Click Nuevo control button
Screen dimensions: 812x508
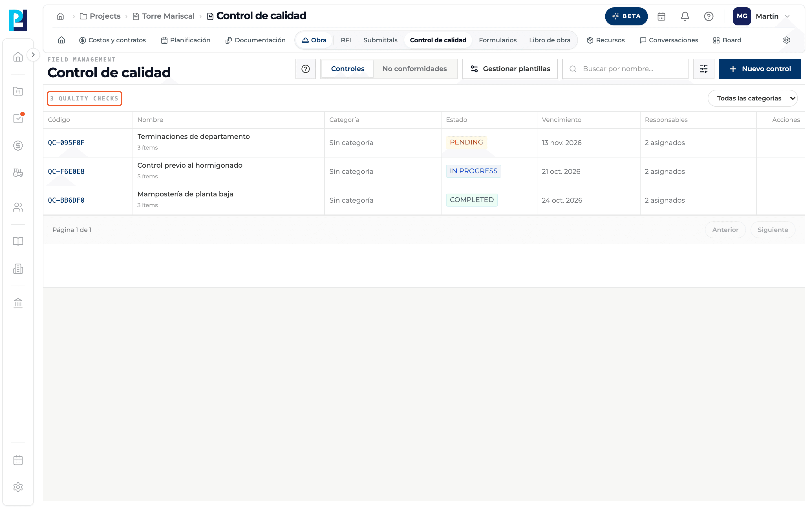[759, 69]
